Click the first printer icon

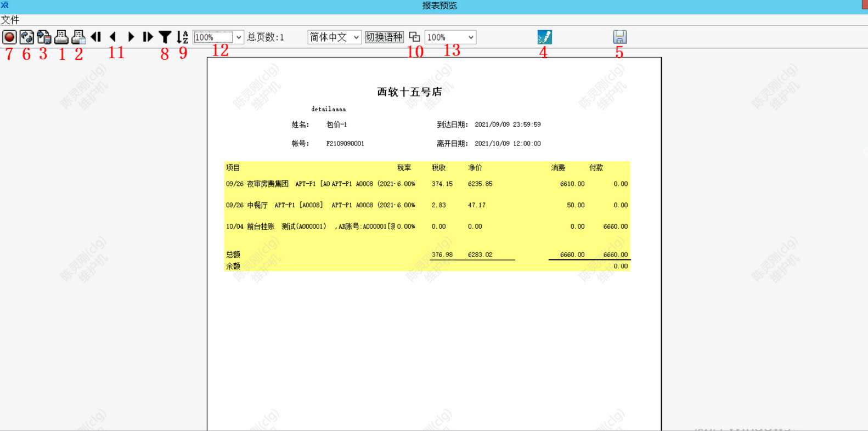61,37
